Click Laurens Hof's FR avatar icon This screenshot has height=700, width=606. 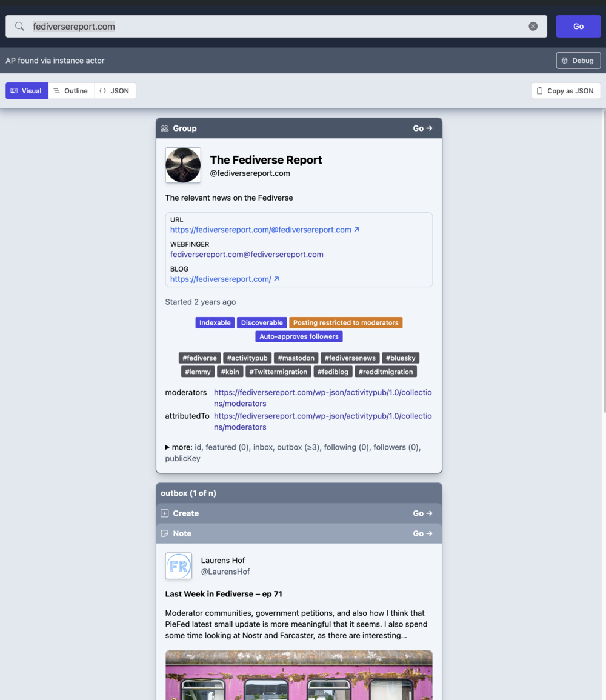tap(179, 566)
